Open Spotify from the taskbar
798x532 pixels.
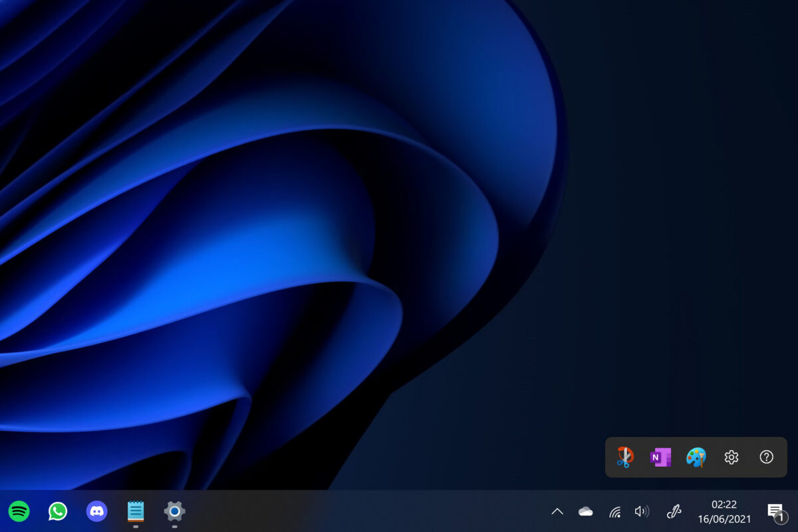click(19, 511)
